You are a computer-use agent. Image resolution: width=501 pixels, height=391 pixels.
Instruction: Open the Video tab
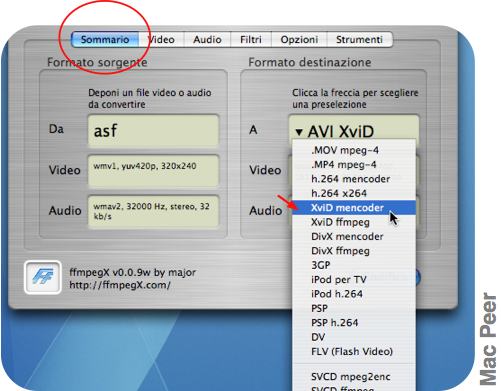161,40
